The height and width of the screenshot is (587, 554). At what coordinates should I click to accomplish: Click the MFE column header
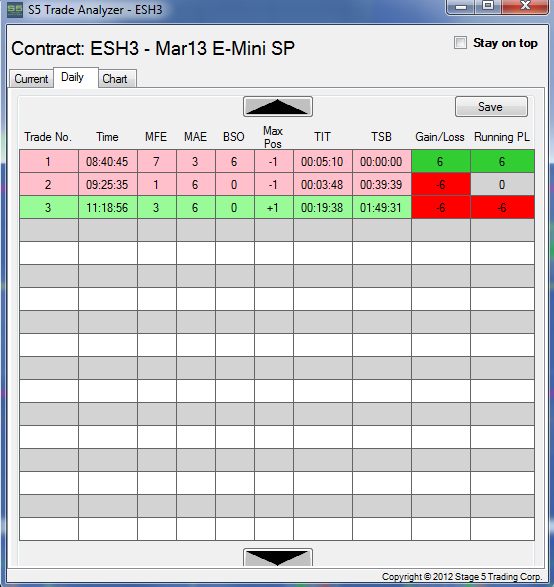(x=156, y=137)
